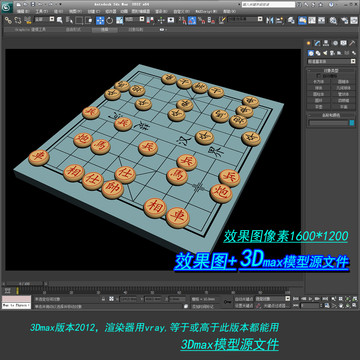Click the 长方体 box button
This screenshot has height=360, width=360.
click(318, 82)
